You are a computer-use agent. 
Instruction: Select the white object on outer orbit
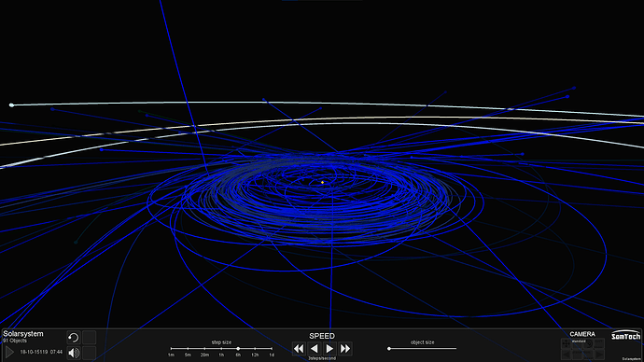pos(11,105)
